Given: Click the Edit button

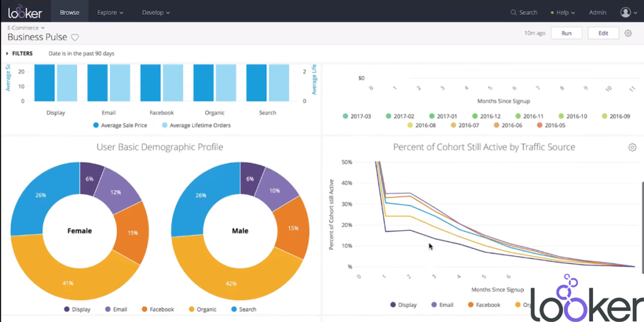Looking at the screenshot, I should click(603, 33).
